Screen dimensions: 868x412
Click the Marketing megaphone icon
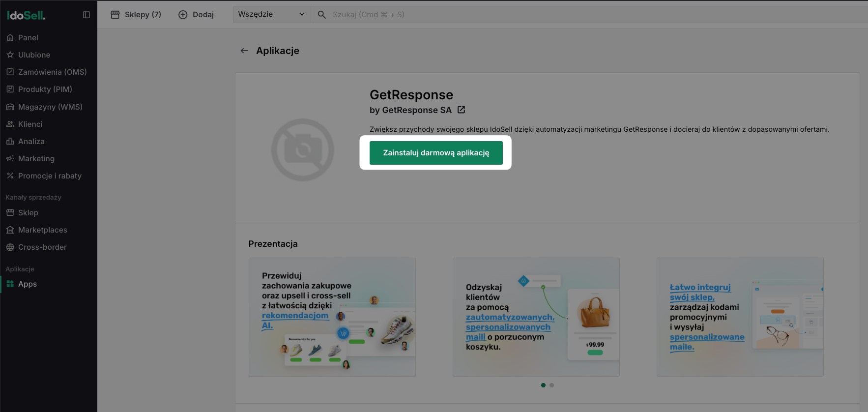click(x=10, y=158)
